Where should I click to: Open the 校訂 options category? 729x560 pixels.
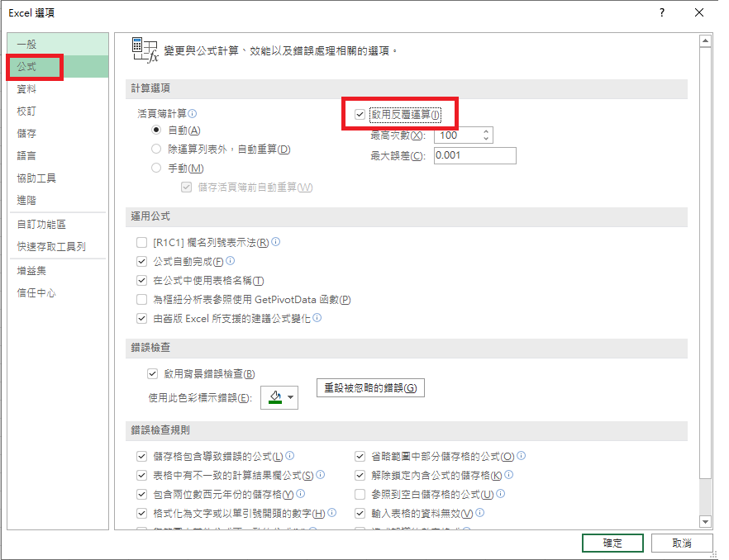tap(58, 111)
